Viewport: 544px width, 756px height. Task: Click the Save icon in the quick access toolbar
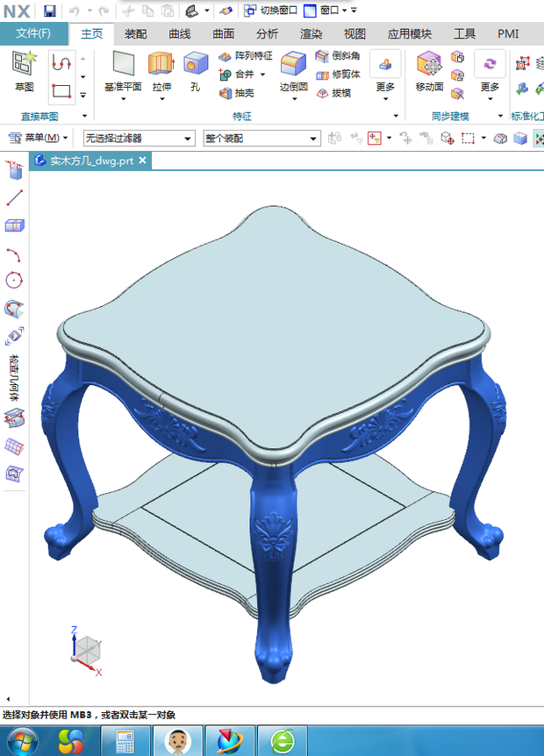click(x=50, y=11)
